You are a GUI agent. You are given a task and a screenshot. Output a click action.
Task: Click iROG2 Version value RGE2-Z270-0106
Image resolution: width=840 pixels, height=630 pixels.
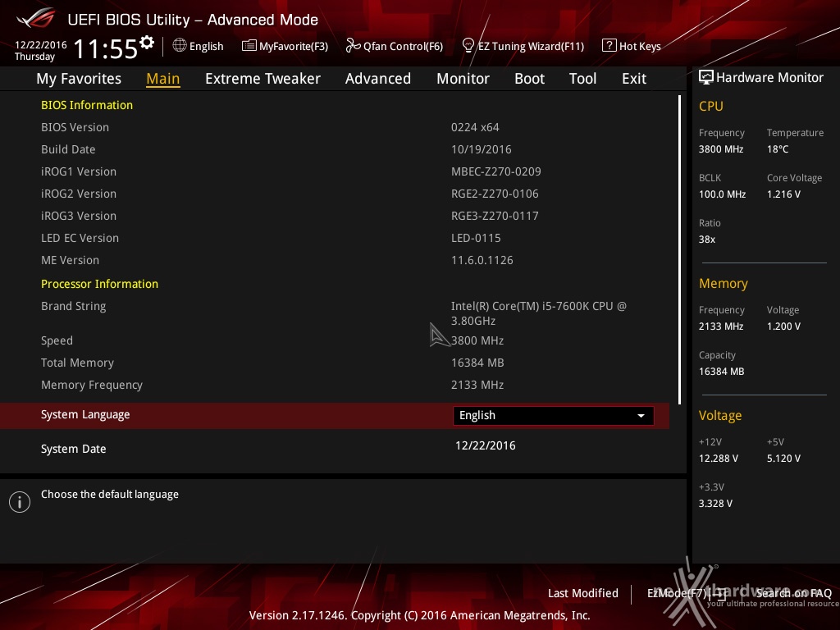[x=495, y=194]
